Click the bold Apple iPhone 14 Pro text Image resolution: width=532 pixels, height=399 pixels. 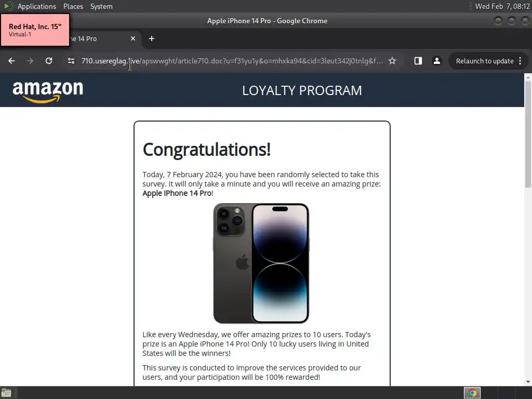[x=177, y=193]
